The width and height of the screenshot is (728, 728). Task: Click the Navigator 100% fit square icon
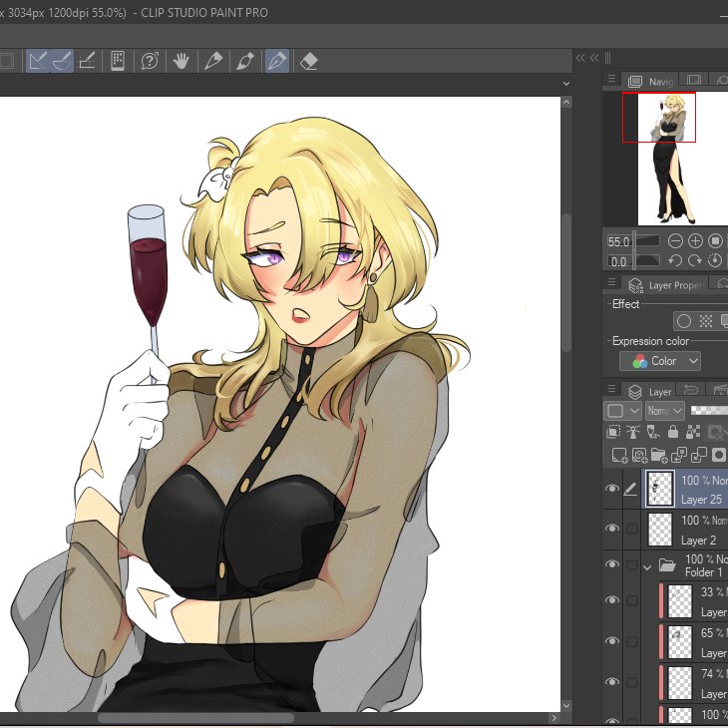[715, 241]
